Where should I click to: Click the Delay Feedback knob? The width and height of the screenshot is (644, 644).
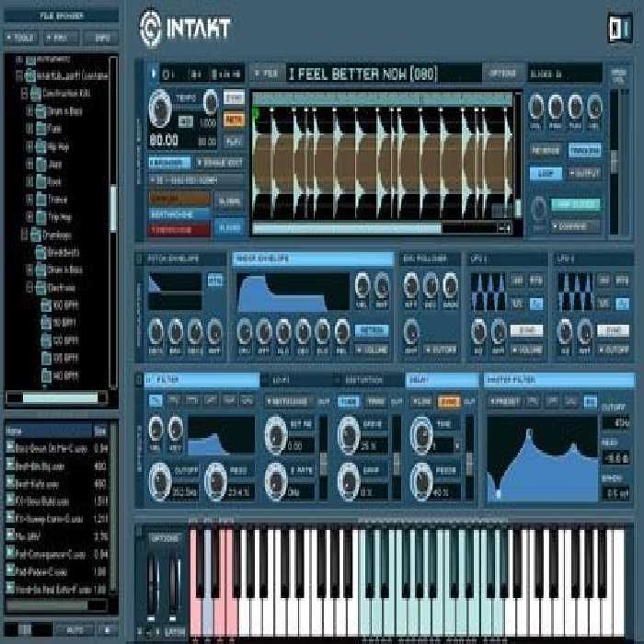421,482
